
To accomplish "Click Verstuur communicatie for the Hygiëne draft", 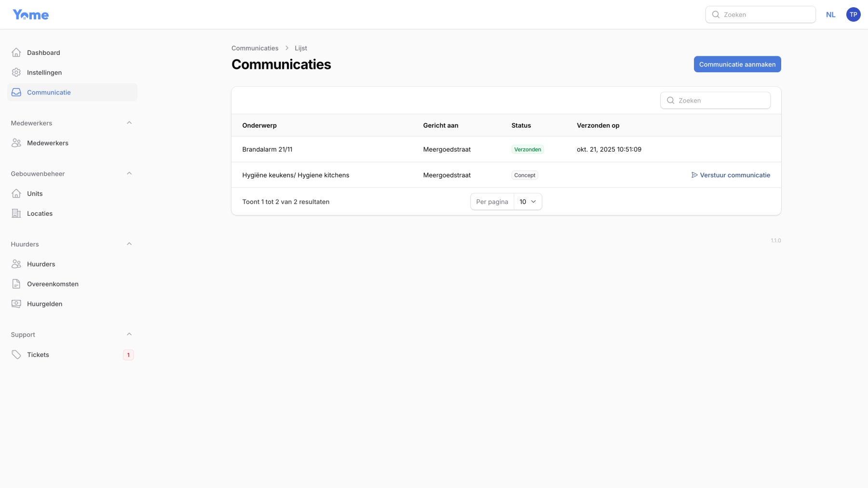I will coord(735,175).
